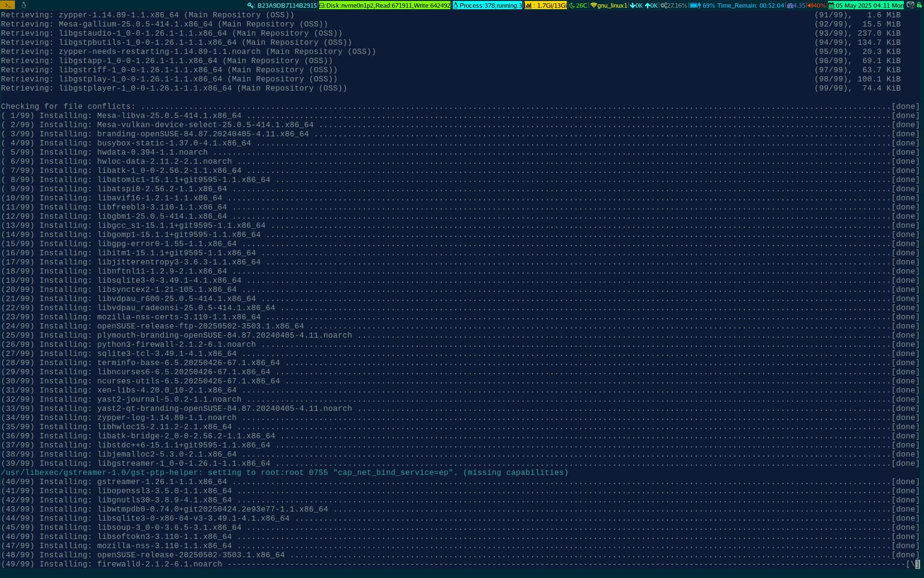Click the CPU gear 27.16% indicator
The width and height of the screenshot is (924, 578).
[x=674, y=5]
